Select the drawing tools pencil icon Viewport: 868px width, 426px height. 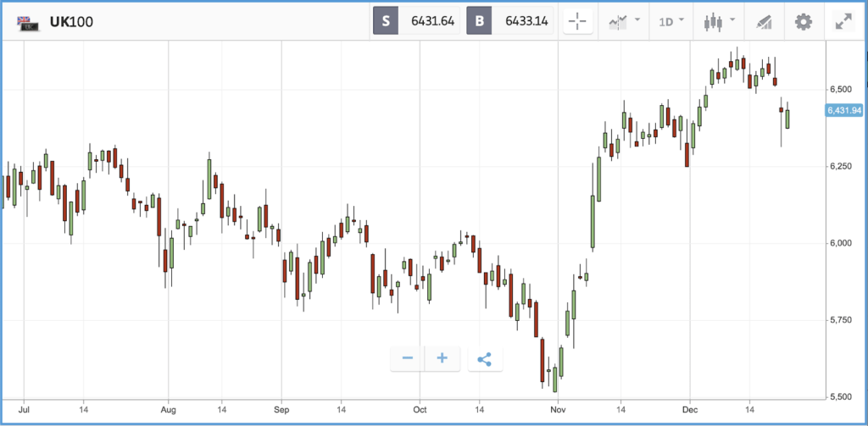click(764, 22)
